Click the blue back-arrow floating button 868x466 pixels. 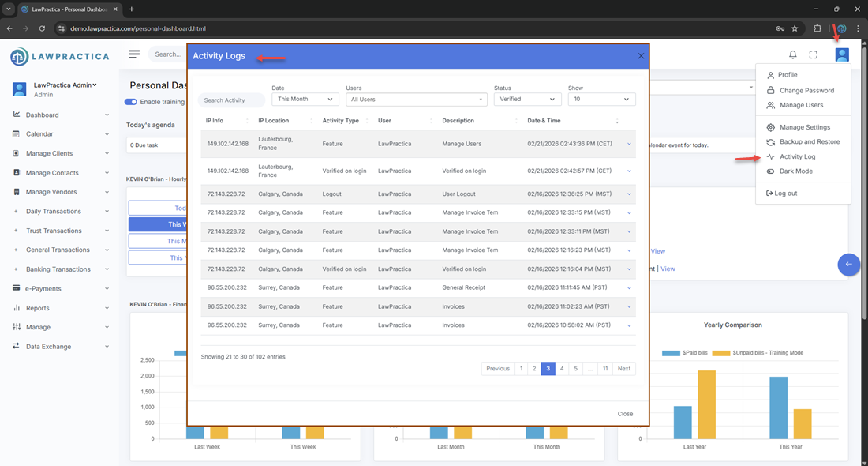tap(848, 265)
